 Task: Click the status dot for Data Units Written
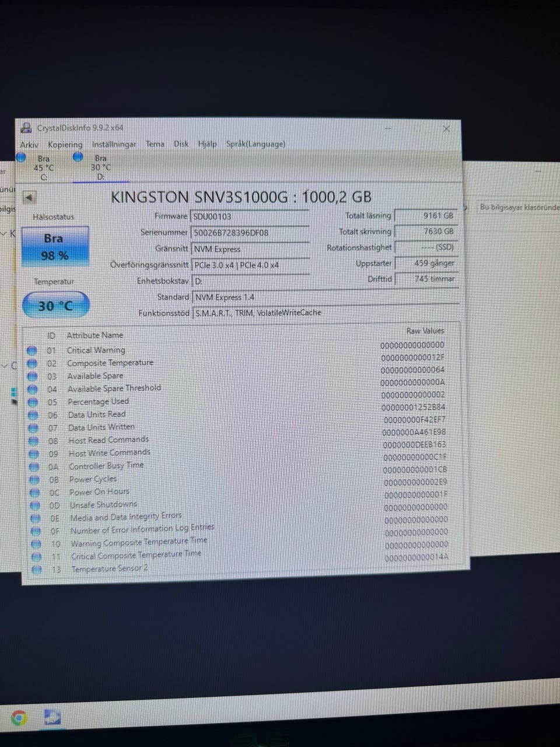[x=33, y=428]
